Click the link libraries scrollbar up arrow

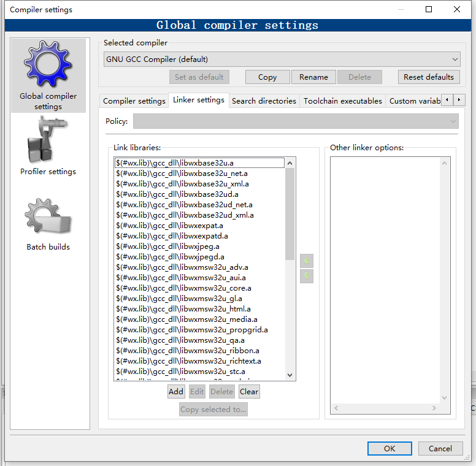290,163
